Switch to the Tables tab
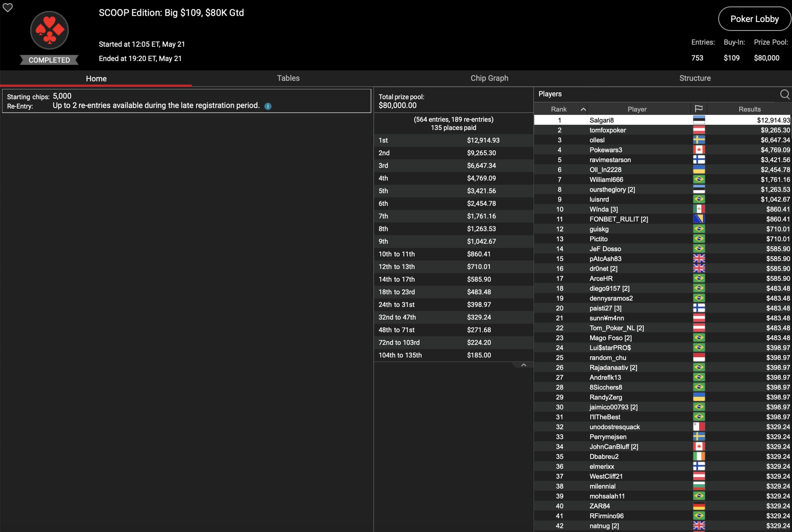This screenshot has height=532, width=792. (288, 78)
